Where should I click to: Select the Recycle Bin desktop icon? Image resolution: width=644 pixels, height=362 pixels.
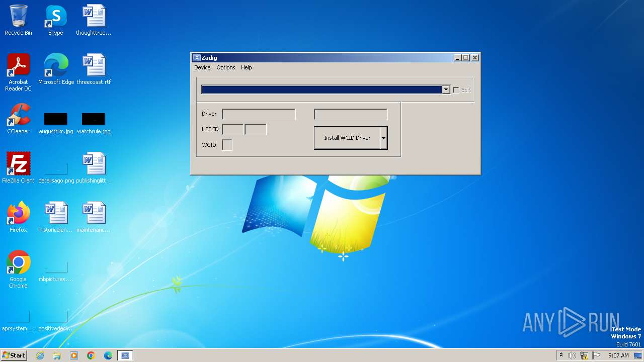point(18,21)
